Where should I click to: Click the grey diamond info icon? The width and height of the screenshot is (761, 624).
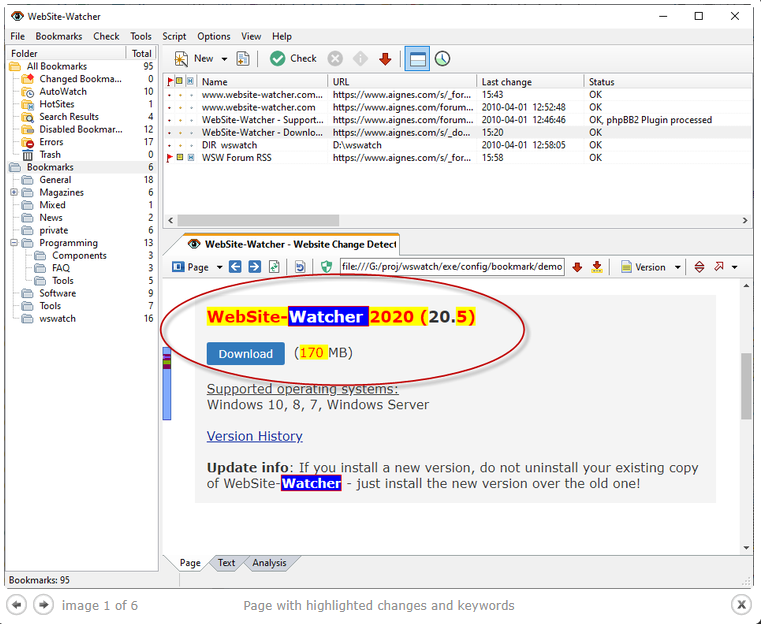[360, 59]
